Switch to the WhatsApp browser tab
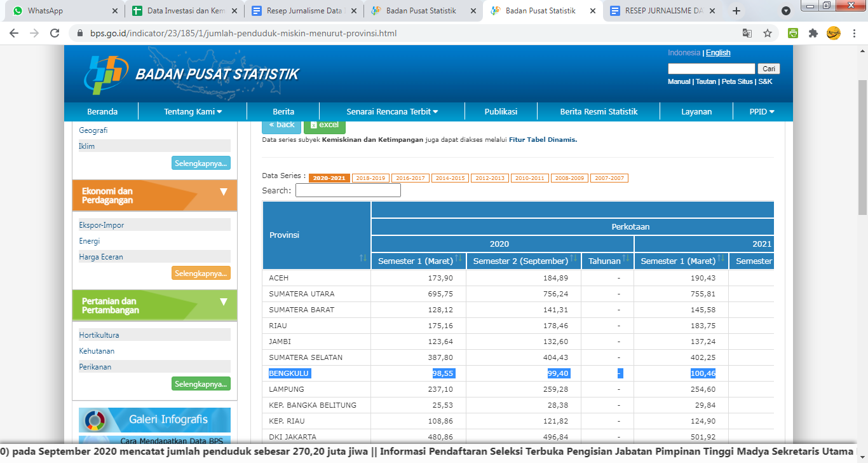 [62, 11]
